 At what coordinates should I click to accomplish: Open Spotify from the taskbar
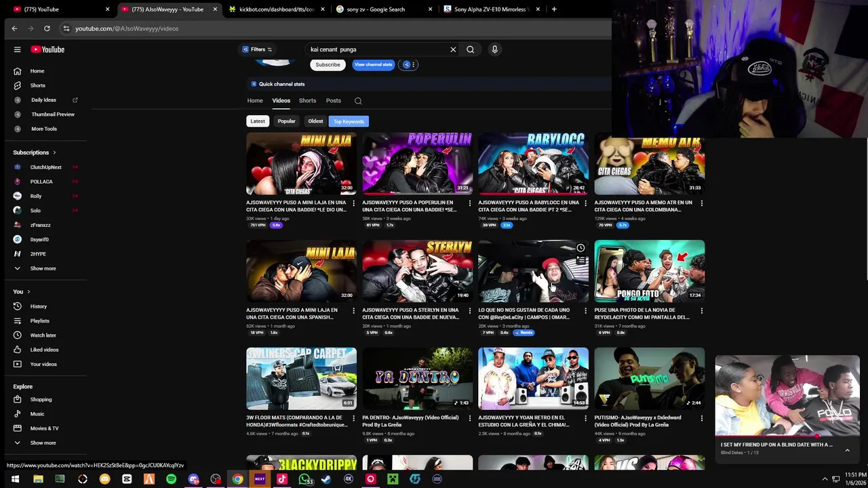[171, 479]
